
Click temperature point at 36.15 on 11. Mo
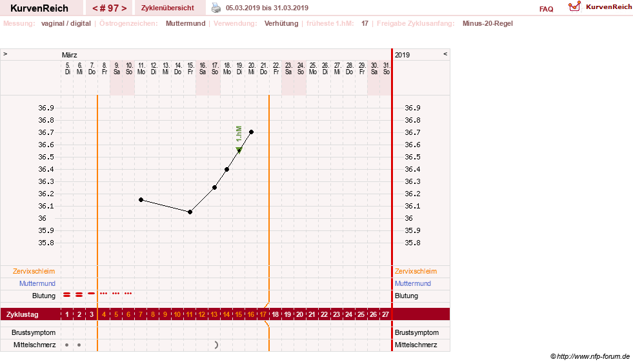click(x=141, y=199)
